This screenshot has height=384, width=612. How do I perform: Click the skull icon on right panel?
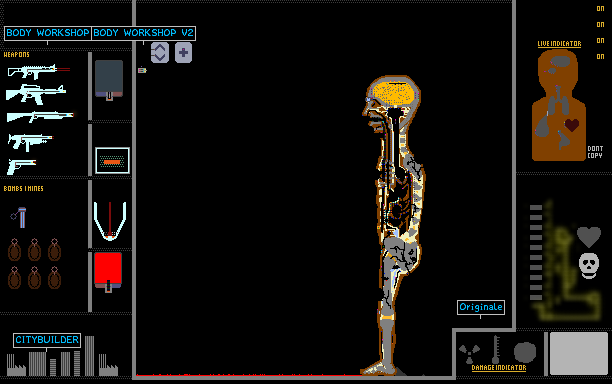pos(589,266)
